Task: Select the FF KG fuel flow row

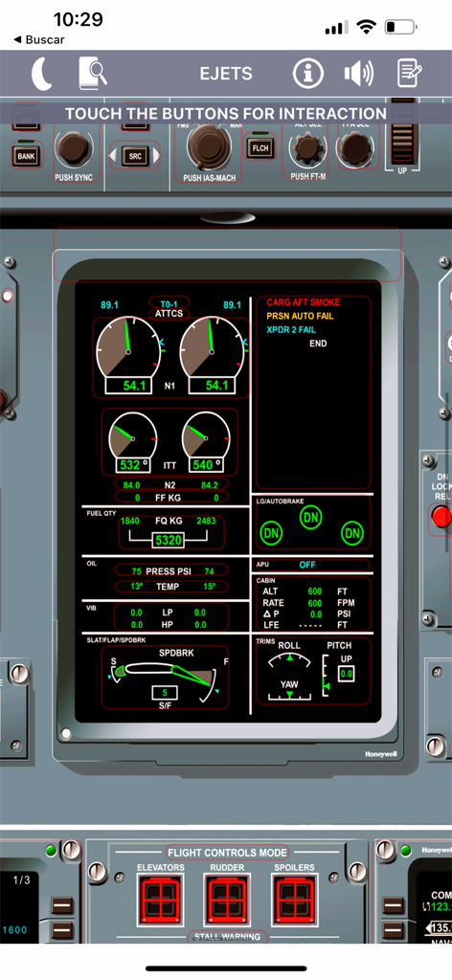Action: tap(170, 498)
